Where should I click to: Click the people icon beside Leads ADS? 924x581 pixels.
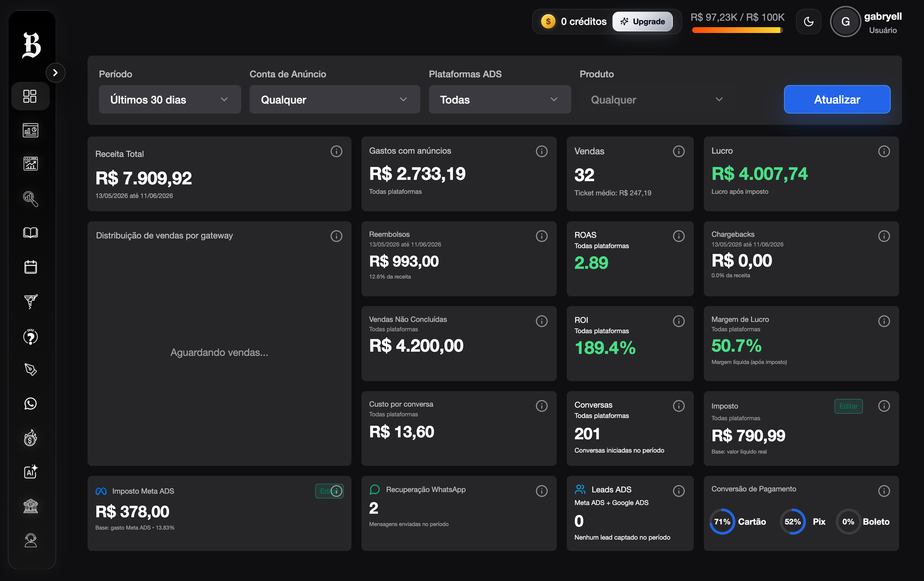tap(580, 489)
